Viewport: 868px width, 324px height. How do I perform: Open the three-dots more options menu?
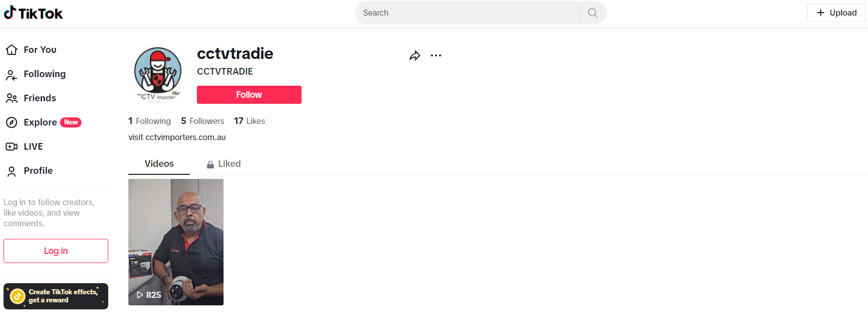point(436,56)
